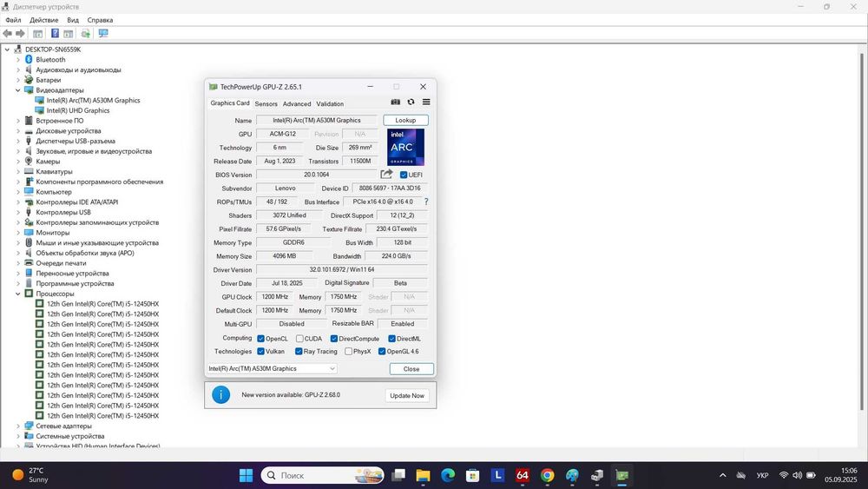The image size is (868, 489).
Task: Click Device Manager forward arrow icon
Action: pyautogui.click(x=21, y=34)
